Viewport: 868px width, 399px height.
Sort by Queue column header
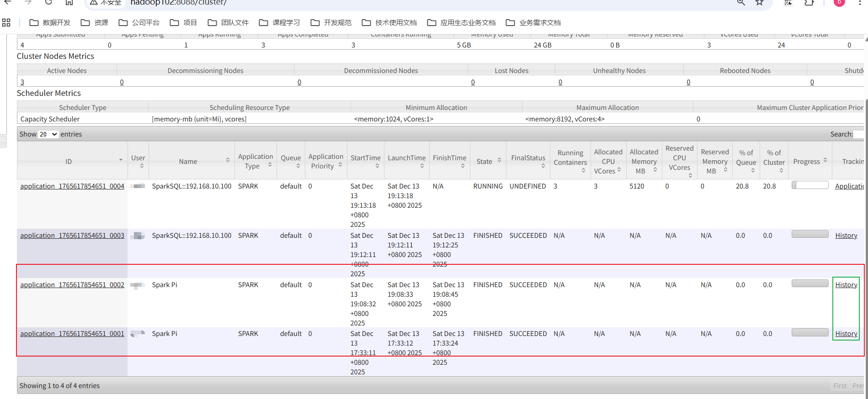click(x=291, y=160)
